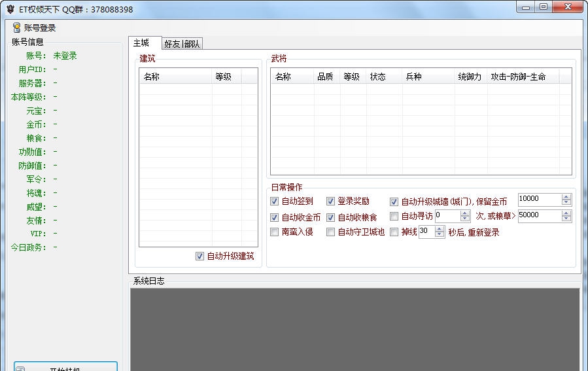Screen dimensions: 588x371
Task: Click the 用户ID: label
Action: point(32,69)
